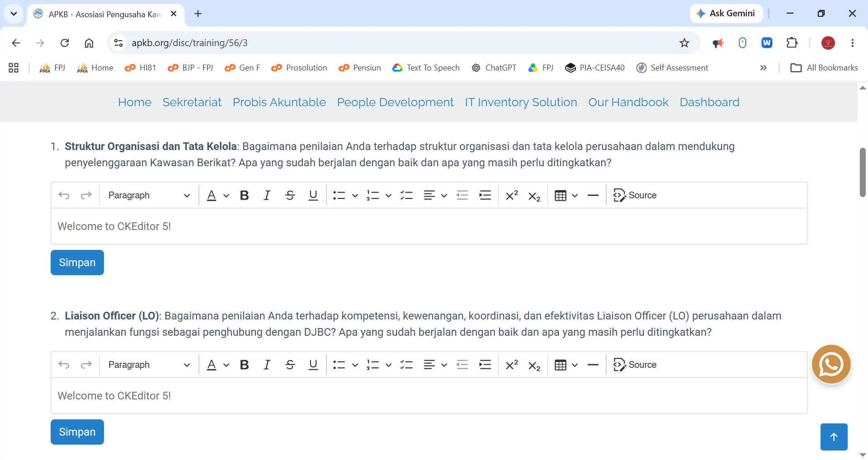Viewport: 868px width, 460px height.
Task: Open the PIA-CEISA40 bookmark
Action: click(595, 68)
